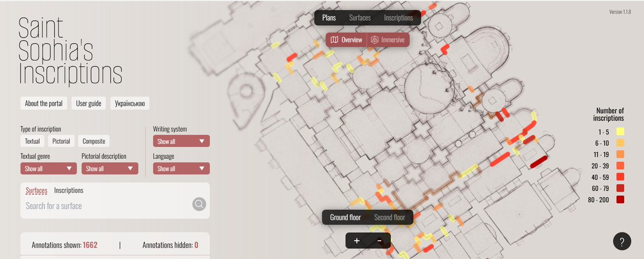
Task: Click the 20 - 39 legend swatch
Action: [620, 165]
